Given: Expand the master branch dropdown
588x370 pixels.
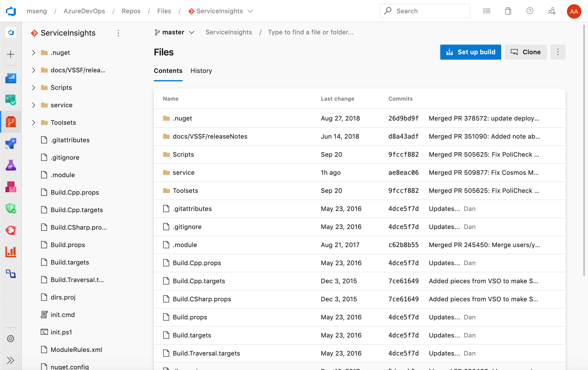Looking at the screenshot, I should tap(174, 32).
